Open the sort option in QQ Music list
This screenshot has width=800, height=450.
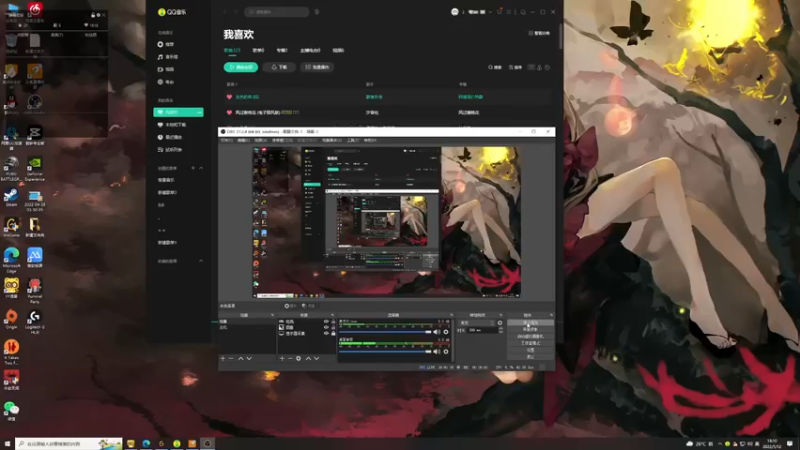515,67
